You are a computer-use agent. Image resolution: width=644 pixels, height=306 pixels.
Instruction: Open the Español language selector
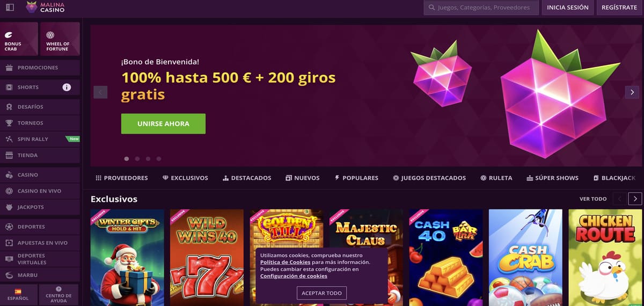tap(19, 295)
